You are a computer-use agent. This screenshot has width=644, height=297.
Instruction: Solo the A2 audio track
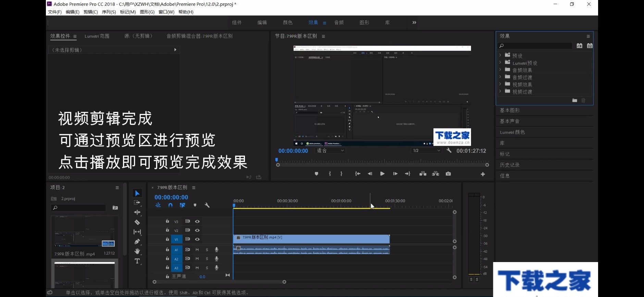(207, 259)
